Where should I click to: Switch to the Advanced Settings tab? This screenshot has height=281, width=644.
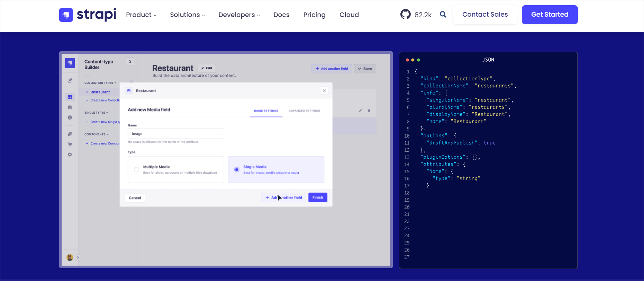click(x=305, y=111)
